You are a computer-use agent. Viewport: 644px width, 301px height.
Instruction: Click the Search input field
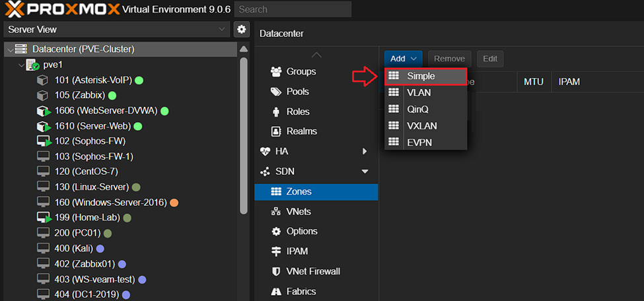293,9
